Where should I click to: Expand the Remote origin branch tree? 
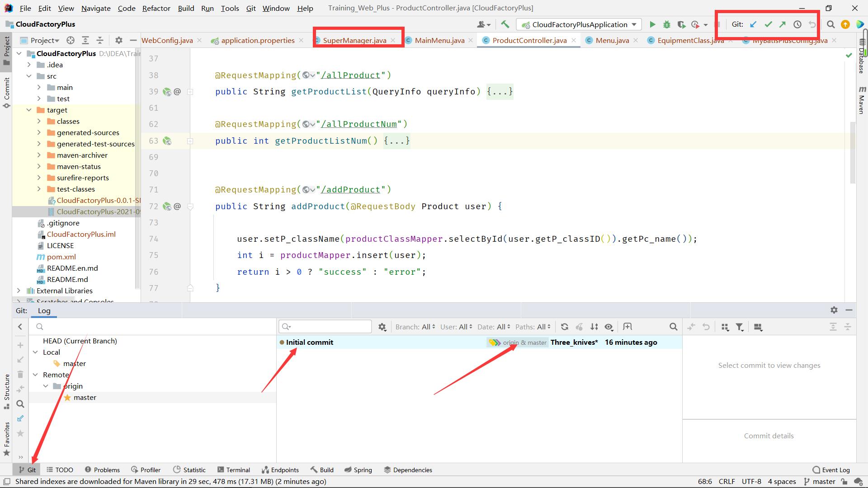coord(47,386)
